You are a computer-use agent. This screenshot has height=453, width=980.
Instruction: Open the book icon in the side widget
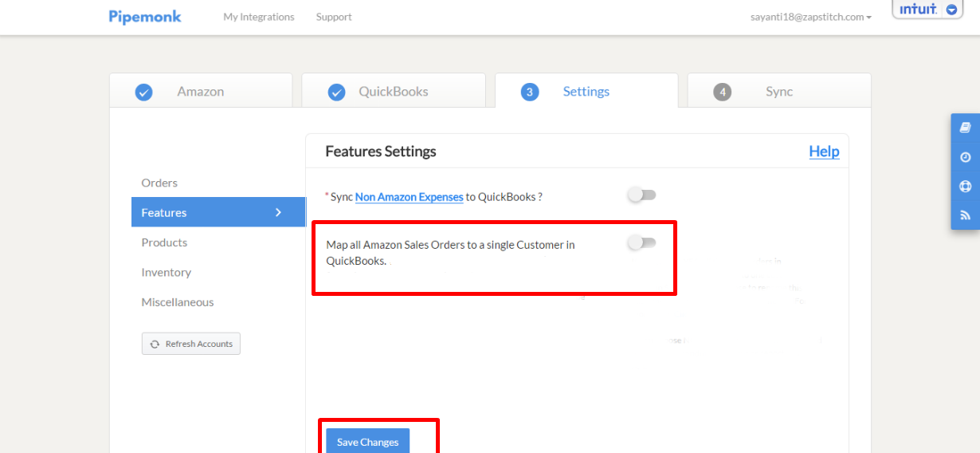[966, 128]
